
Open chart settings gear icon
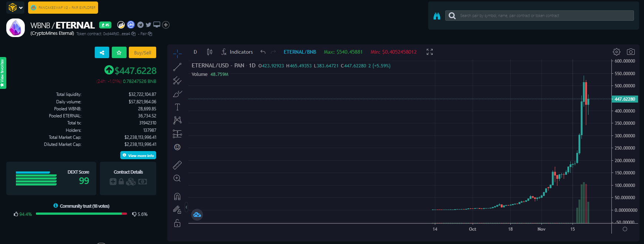(617, 52)
